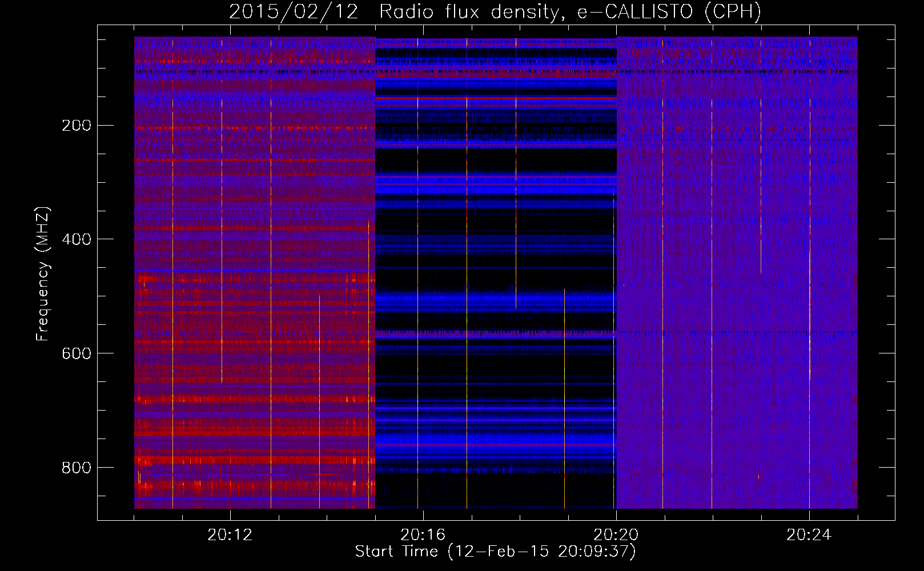Click the plot title date 2015/02/12
The height and width of the screenshot is (571, 924).
pos(294,12)
